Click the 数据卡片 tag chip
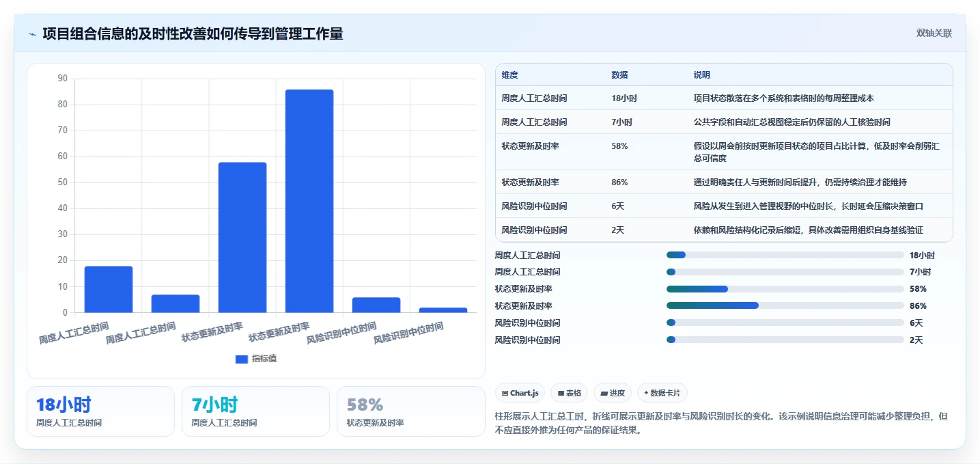Viewport: 980px width, 464px height. click(662, 393)
